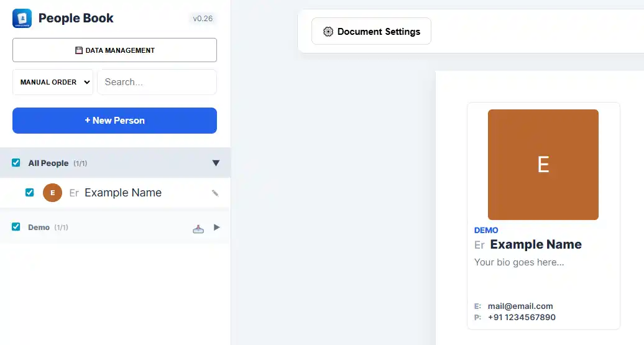This screenshot has width=644, height=345.
Task: Select Example Name in the people list
Action: (x=123, y=193)
